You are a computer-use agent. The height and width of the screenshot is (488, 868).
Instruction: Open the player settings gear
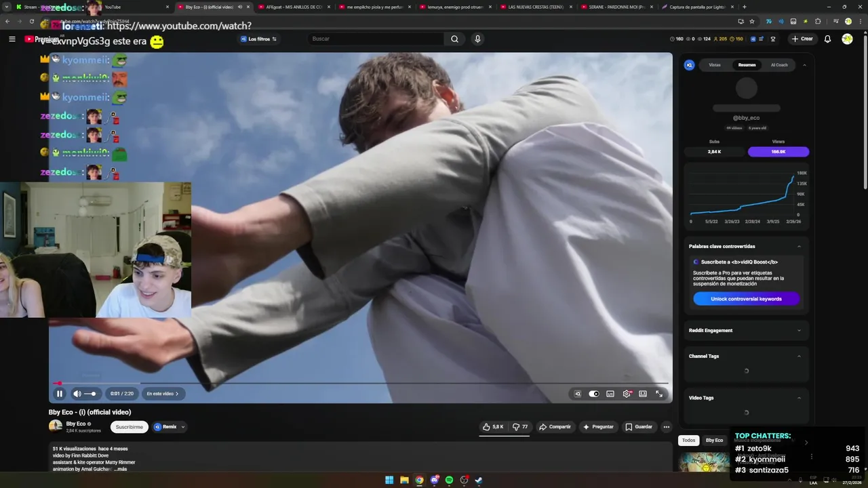[627, 394]
